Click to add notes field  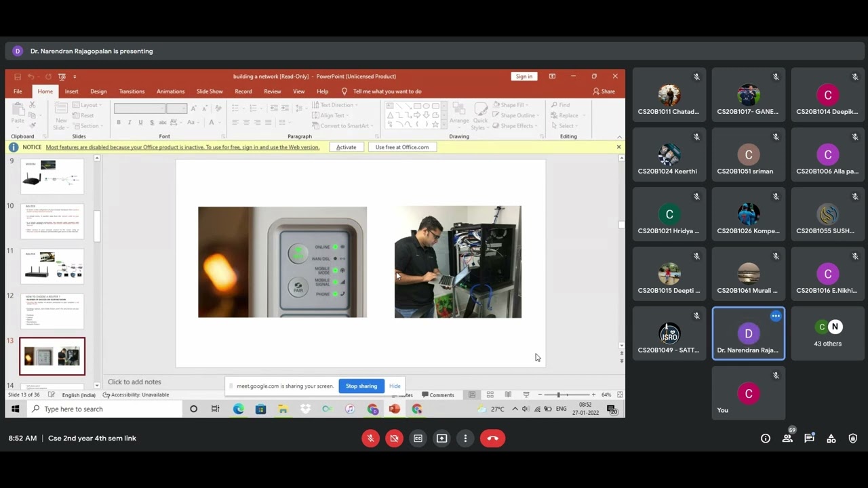(x=134, y=382)
